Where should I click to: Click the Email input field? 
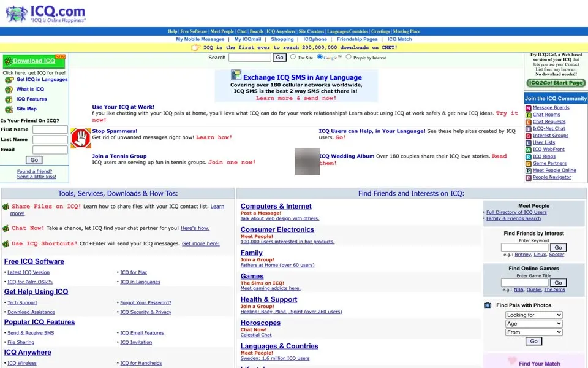tap(50, 150)
